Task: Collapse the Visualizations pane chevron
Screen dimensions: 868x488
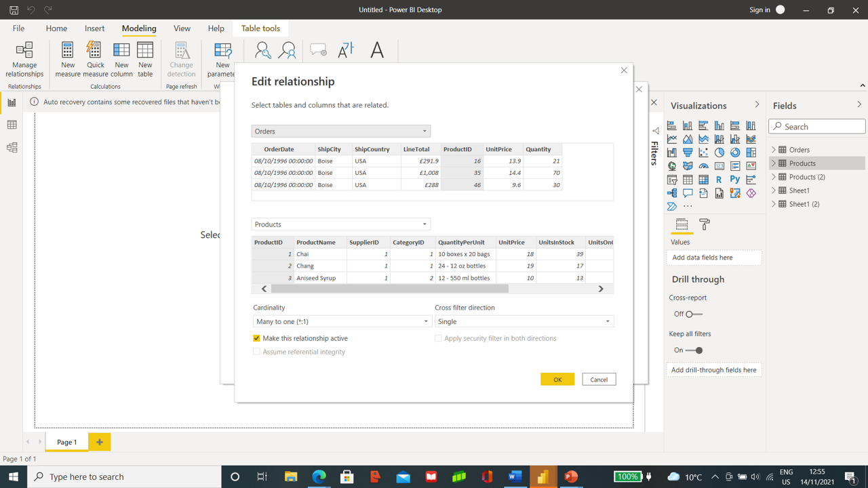Action: tap(757, 105)
